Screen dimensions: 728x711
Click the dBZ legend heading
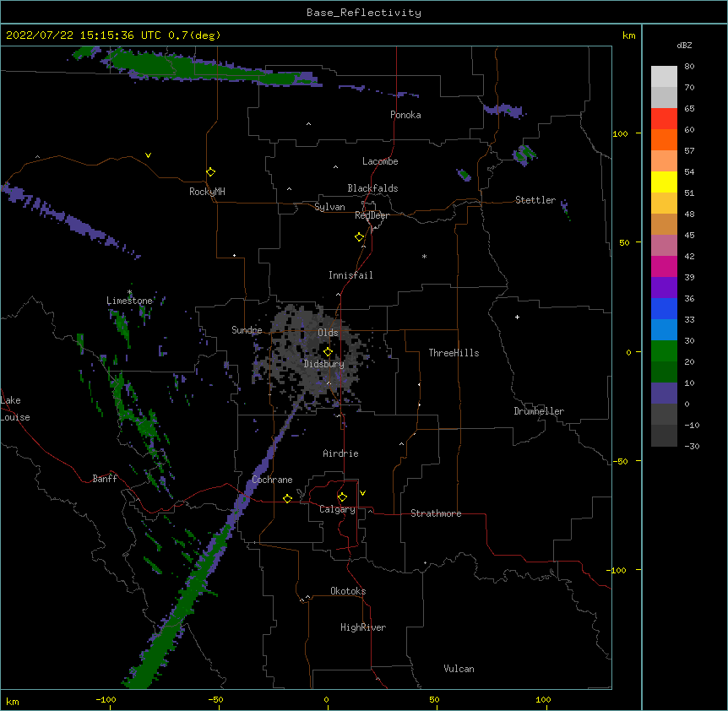pyautogui.click(x=684, y=46)
